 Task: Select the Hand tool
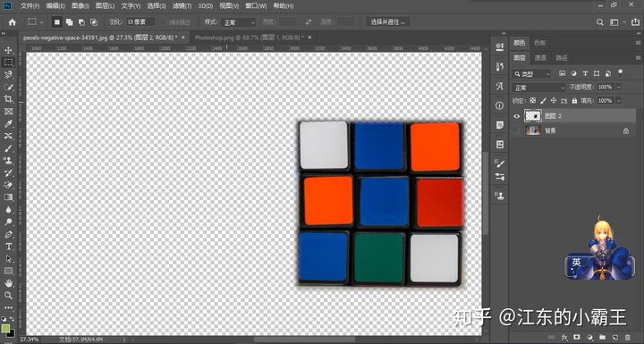pos(8,283)
